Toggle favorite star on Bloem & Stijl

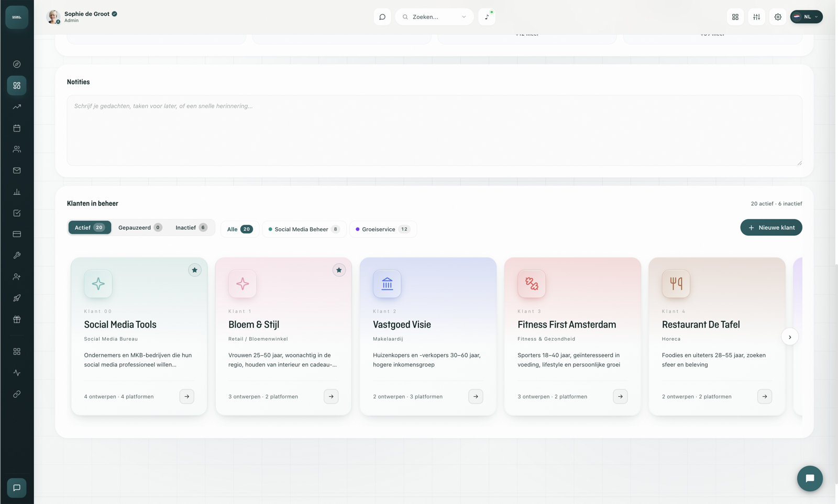[339, 270]
